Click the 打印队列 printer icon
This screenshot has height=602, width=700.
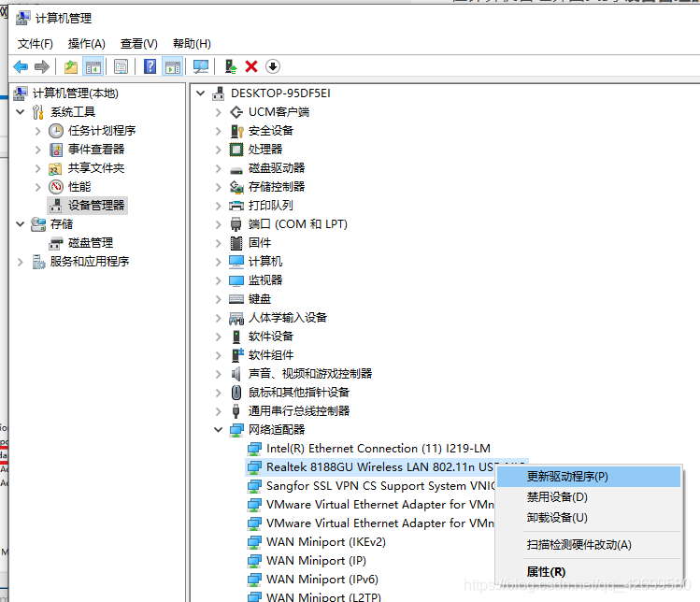tap(236, 206)
